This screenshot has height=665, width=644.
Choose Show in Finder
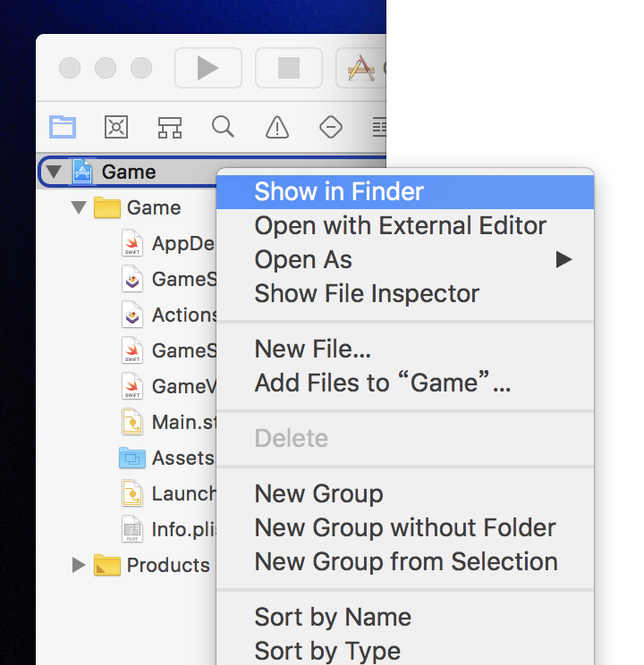405,191
